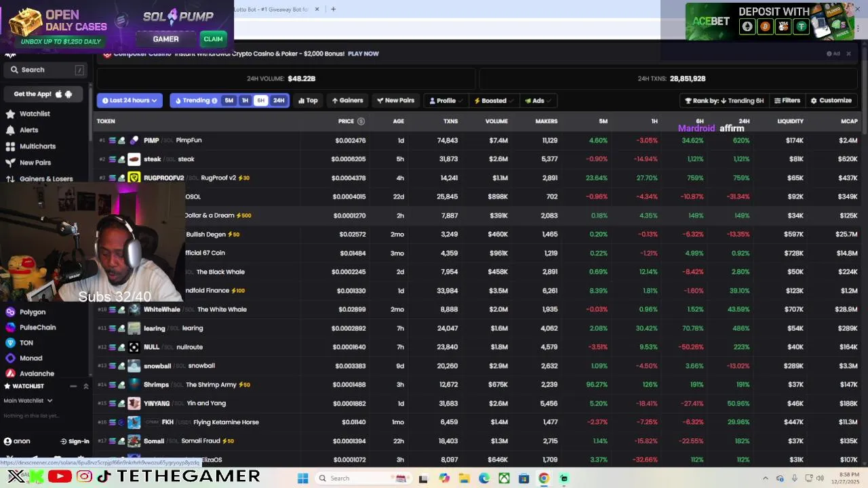Image resolution: width=868 pixels, height=488 pixels.
Task: Toggle the Boosted filter
Action: [x=493, y=100]
